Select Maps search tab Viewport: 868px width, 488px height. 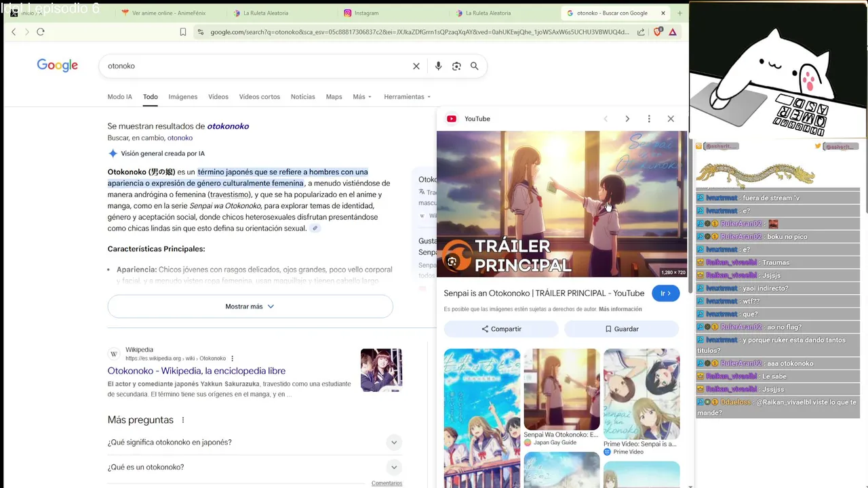[x=334, y=97]
